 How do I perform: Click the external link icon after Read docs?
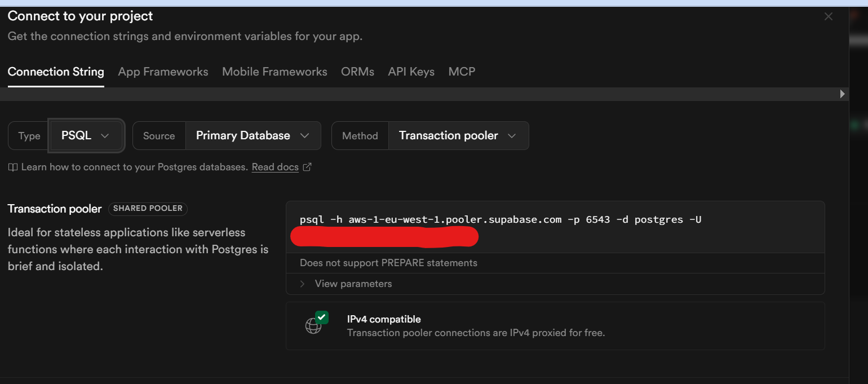(307, 167)
